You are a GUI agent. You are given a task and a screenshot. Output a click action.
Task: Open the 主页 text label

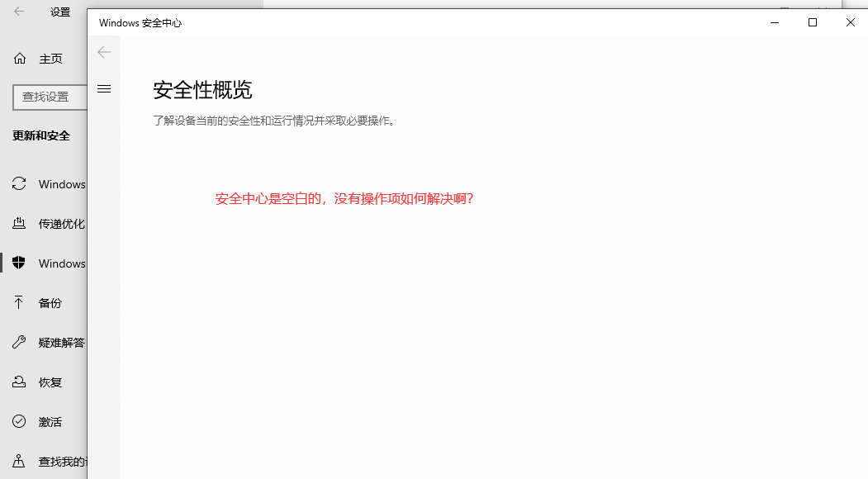tap(50, 59)
